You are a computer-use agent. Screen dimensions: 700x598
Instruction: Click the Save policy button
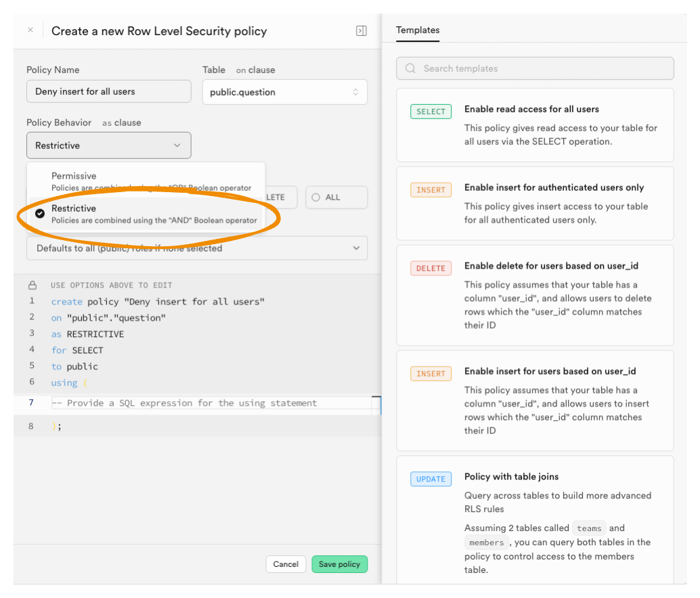pyautogui.click(x=339, y=564)
